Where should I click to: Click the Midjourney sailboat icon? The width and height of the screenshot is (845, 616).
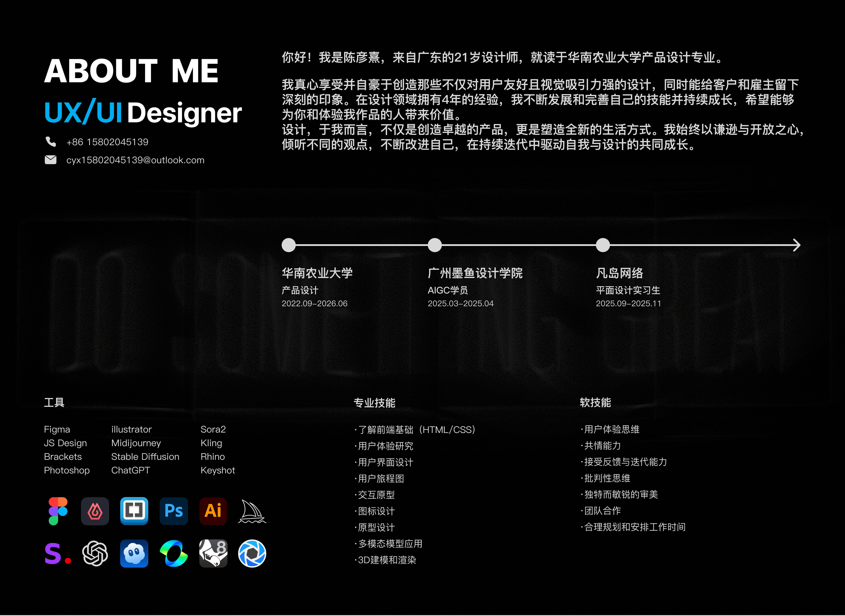pyautogui.click(x=252, y=511)
